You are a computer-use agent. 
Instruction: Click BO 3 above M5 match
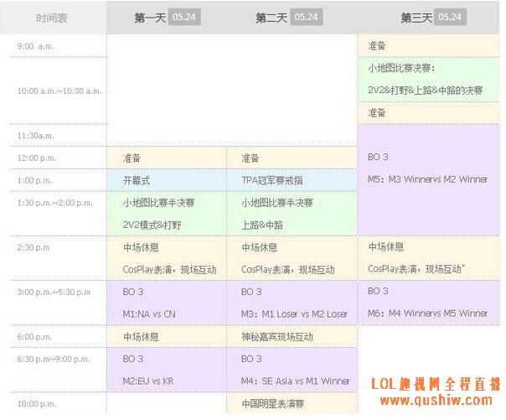[x=378, y=158]
